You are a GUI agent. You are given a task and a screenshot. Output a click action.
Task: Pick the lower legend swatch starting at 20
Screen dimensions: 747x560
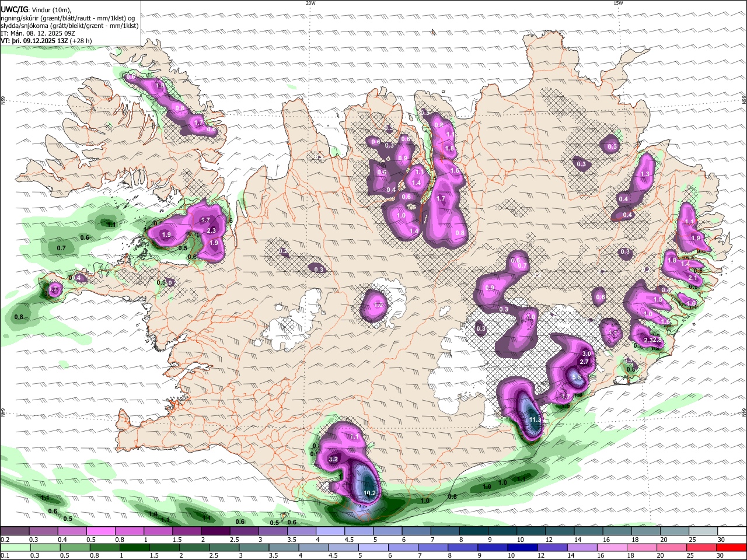click(x=671, y=547)
